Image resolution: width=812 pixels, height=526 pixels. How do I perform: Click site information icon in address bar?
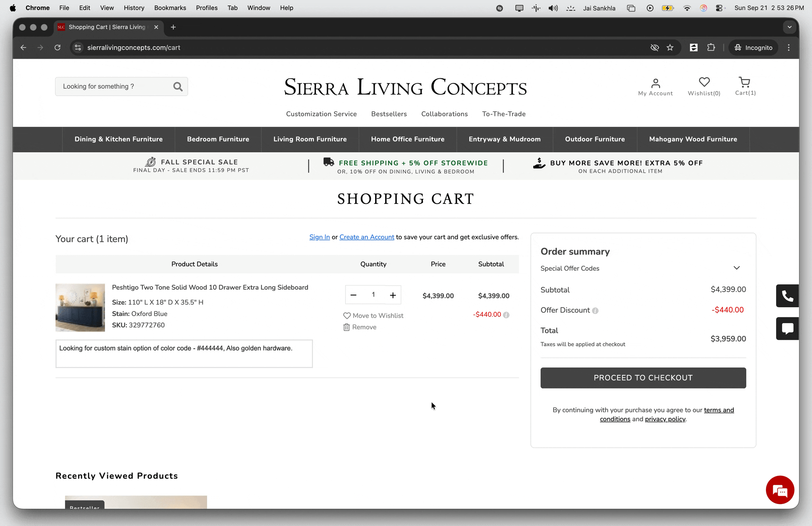point(78,48)
